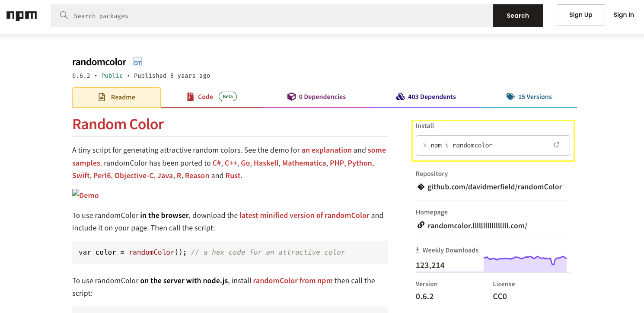This screenshot has height=313, width=644.
Task: Focus the Search packages field
Action: point(272,16)
